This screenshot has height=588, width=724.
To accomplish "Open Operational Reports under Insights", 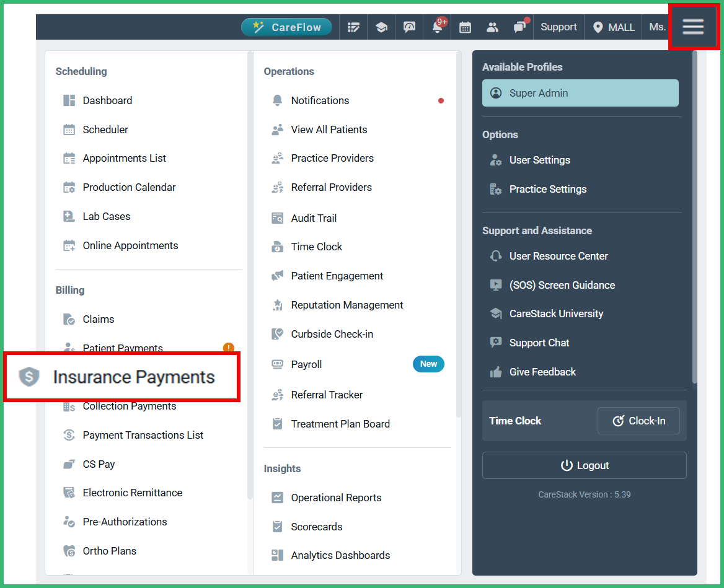I will pyautogui.click(x=335, y=498).
